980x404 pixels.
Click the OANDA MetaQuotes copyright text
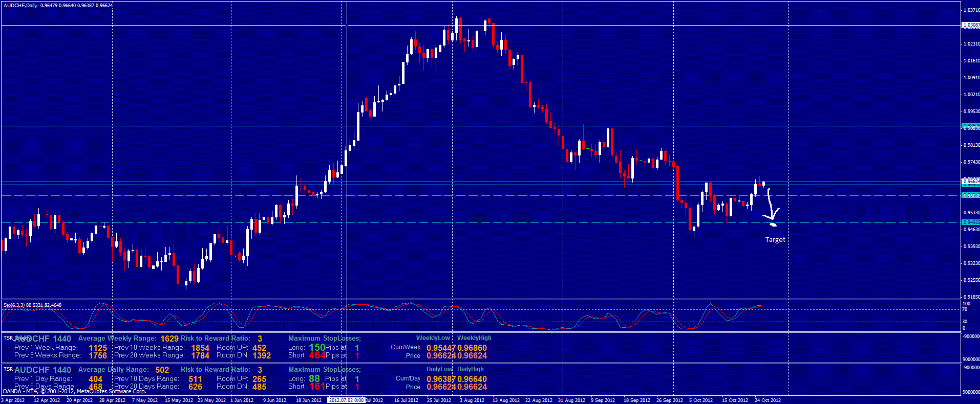click(74, 392)
